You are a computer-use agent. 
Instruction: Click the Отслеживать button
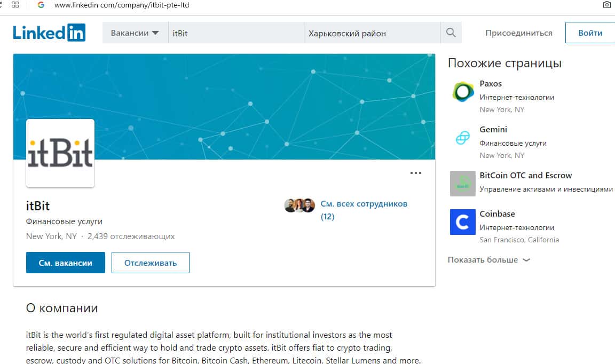151,263
